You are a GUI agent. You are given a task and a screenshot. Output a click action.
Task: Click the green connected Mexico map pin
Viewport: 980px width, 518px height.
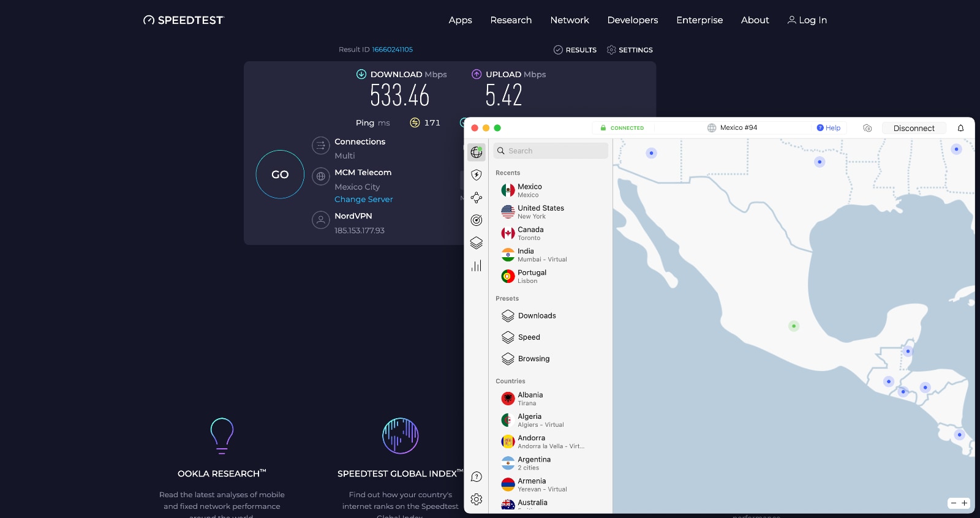tap(794, 326)
